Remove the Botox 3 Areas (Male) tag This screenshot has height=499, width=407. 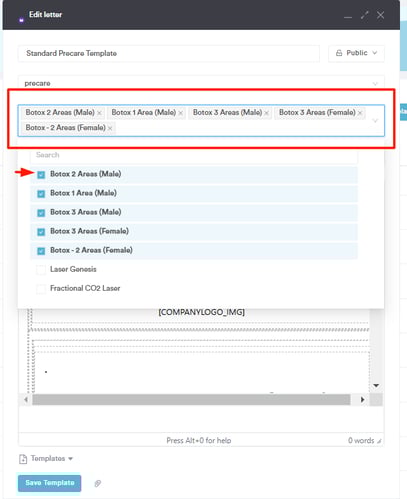(x=267, y=113)
